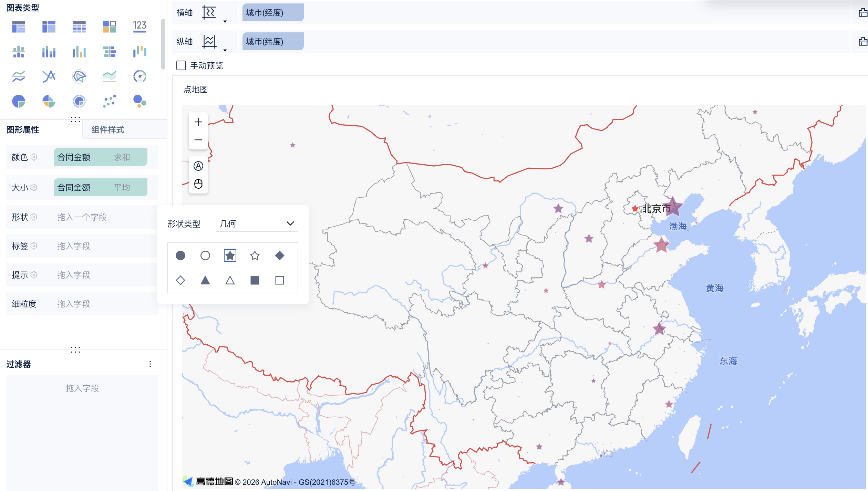Screen dimensions: 868x491
Task: Zoom out of the map
Action: pyautogui.click(x=198, y=140)
